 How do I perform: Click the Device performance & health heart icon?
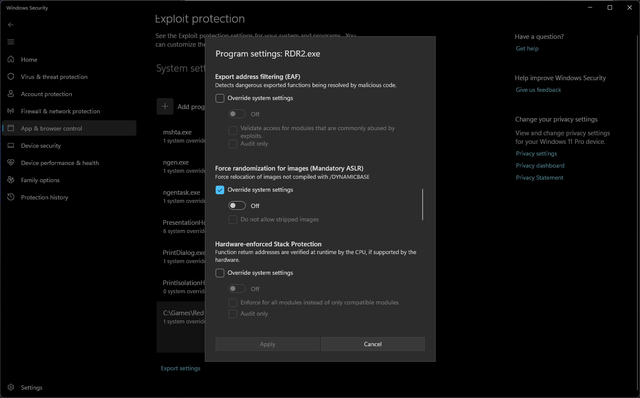point(11,162)
